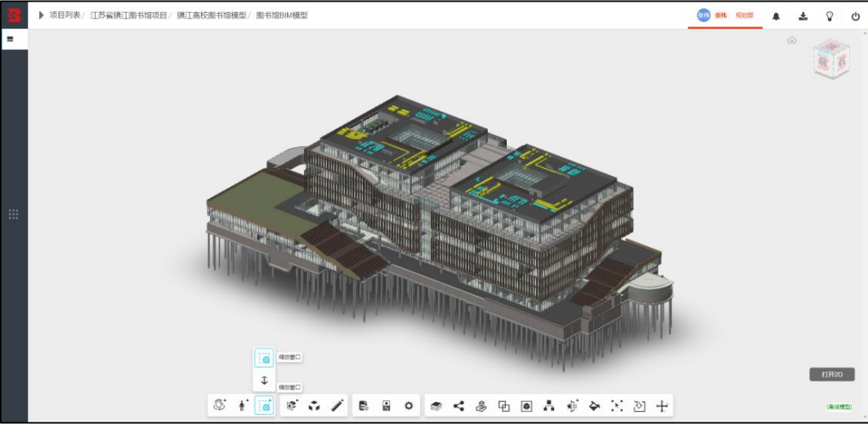Open the stacked layers tool
This screenshot has height=424, width=868.
coord(436,406)
